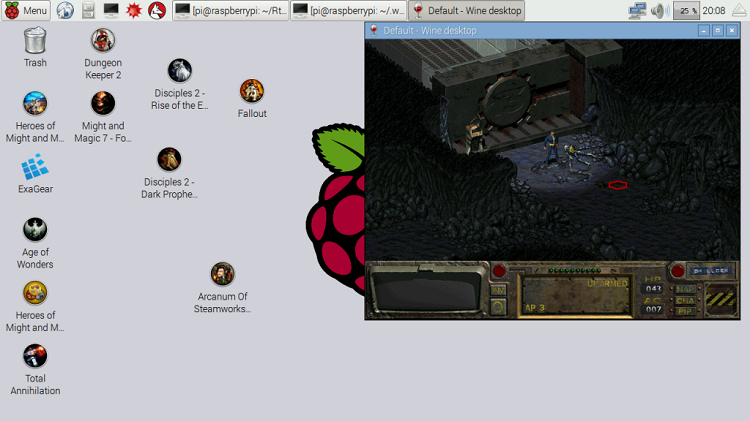Open the PIP PipBoy button

[685, 311]
